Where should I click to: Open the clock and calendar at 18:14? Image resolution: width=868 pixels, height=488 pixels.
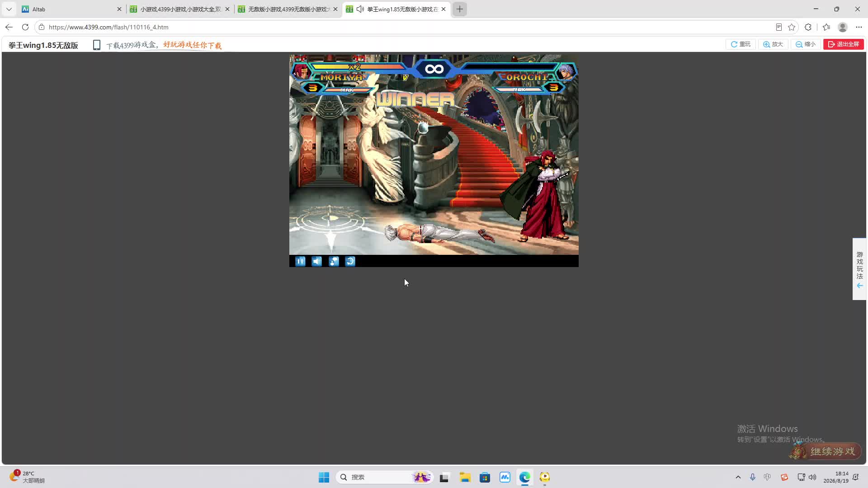[x=836, y=477]
